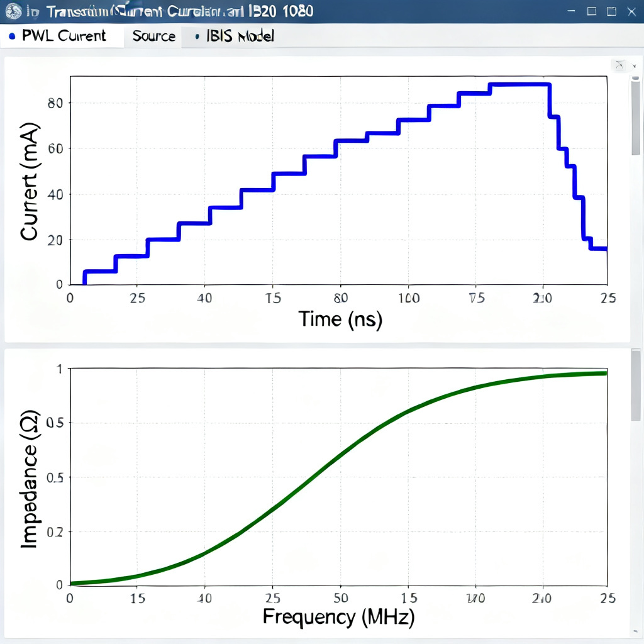
Task: Maximize the window
Action: [611, 11]
